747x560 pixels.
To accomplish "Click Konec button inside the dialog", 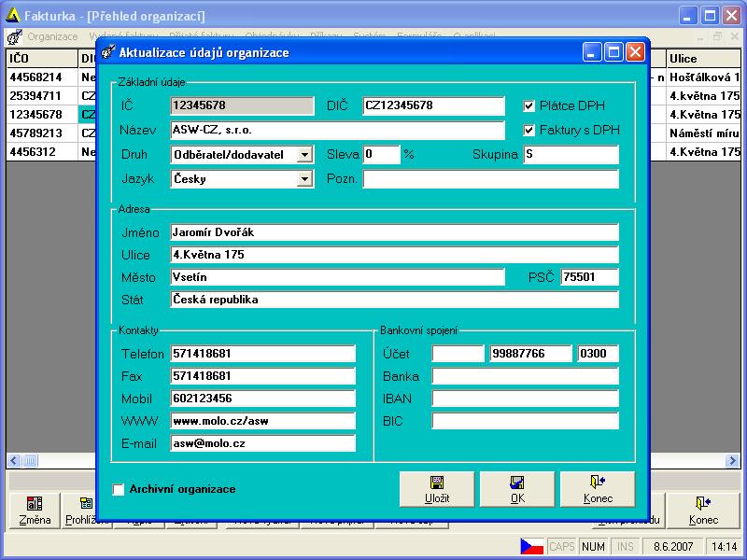I will pos(598,489).
